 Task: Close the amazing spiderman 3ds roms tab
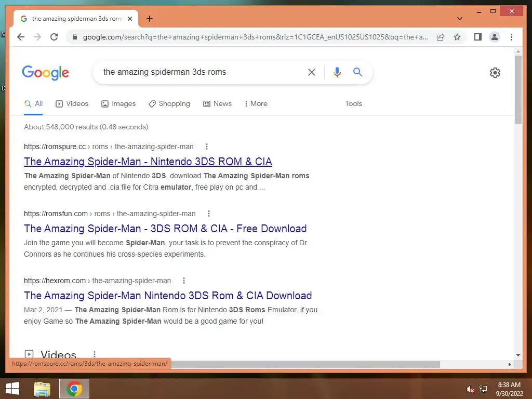129,19
